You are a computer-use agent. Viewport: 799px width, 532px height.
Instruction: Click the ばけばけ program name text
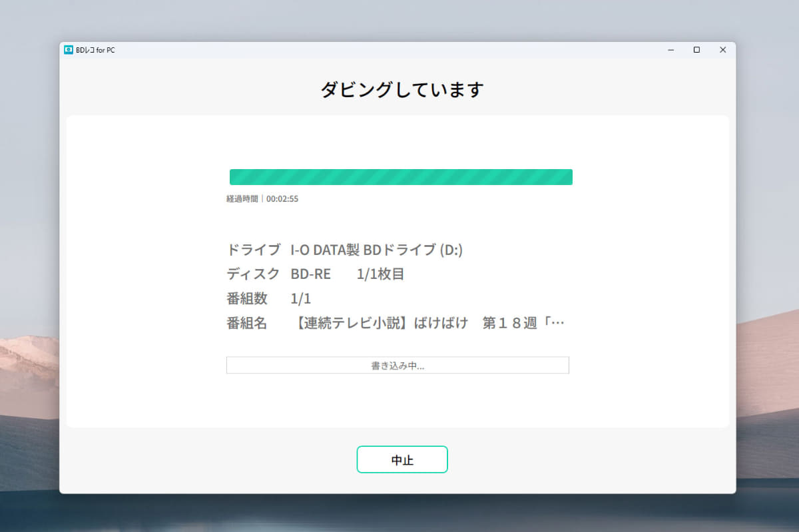pyautogui.click(x=442, y=323)
